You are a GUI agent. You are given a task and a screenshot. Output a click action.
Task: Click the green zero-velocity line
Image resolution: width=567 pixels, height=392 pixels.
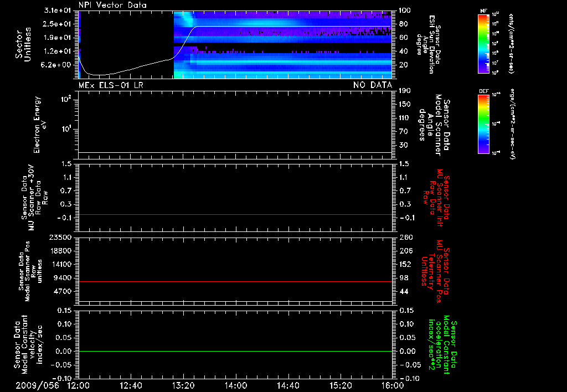click(x=235, y=351)
